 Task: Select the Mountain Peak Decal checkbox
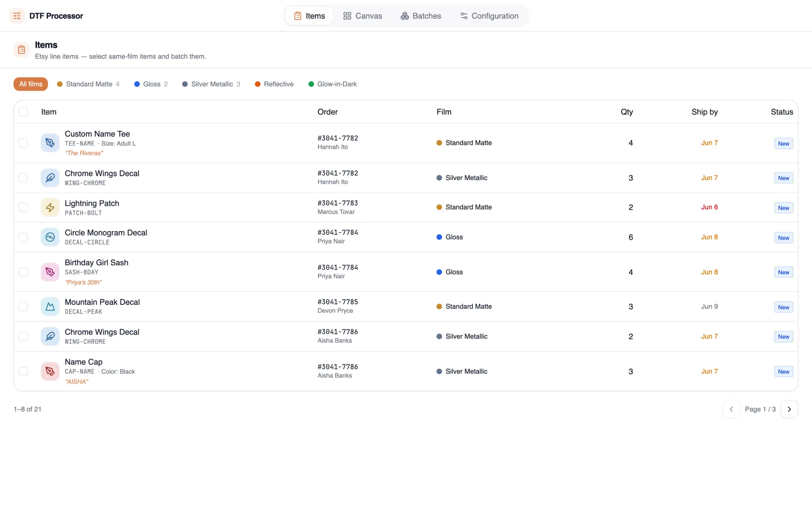[23, 307]
